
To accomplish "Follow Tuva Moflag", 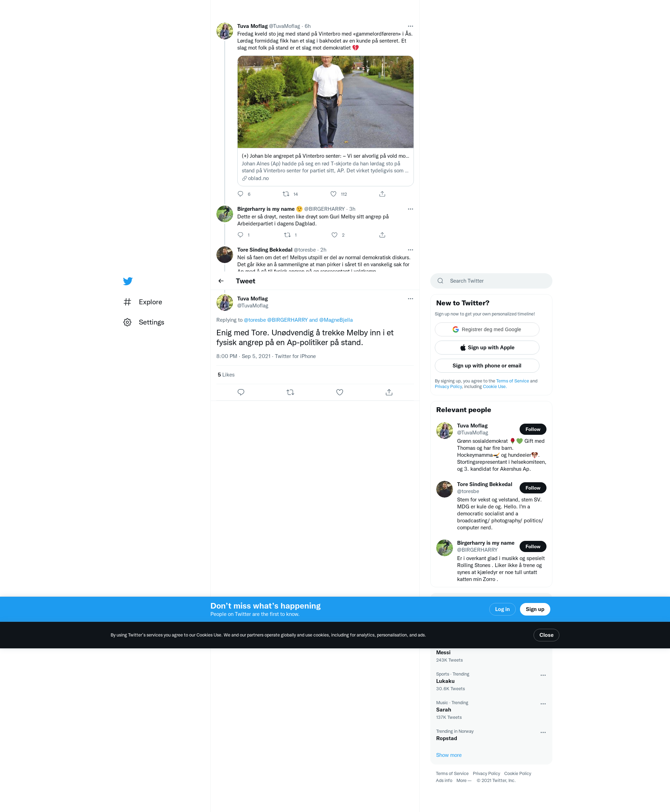I will [x=533, y=429].
